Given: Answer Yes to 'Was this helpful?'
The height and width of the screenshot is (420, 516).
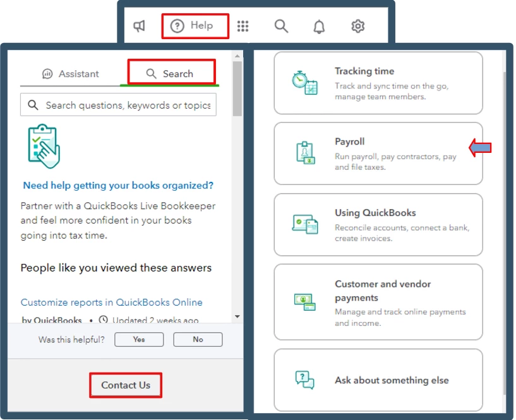Looking at the screenshot, I should [139, 339].
